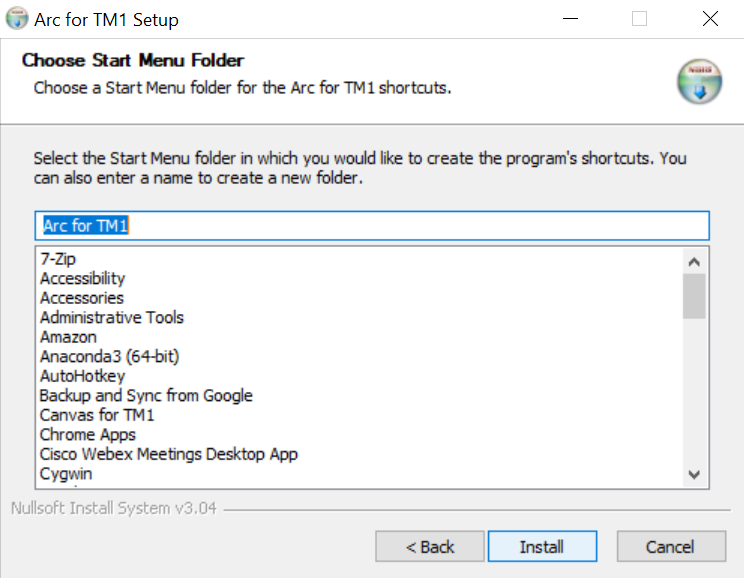
Task: Click the Install button
Action: (542, 547)
